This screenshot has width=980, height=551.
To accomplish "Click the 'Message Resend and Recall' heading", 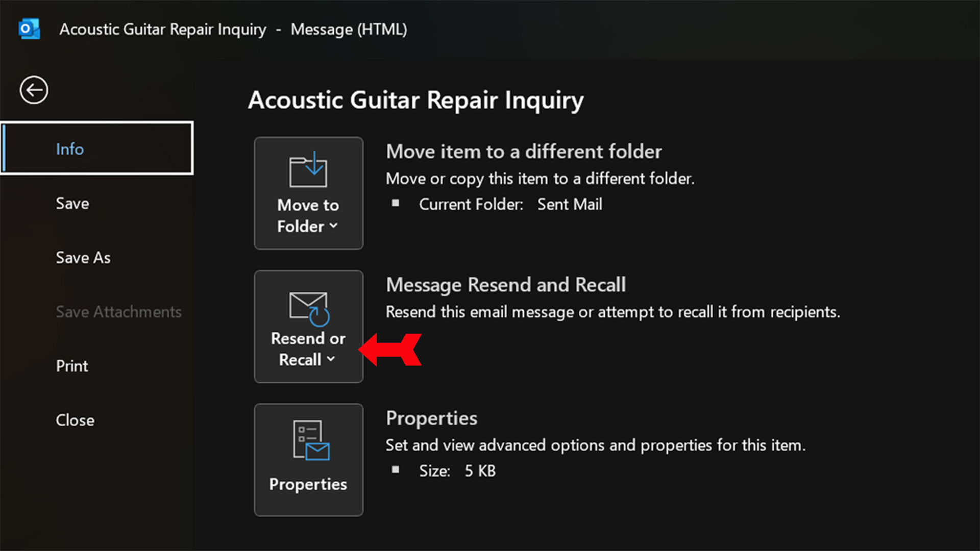I will point(506,285).
